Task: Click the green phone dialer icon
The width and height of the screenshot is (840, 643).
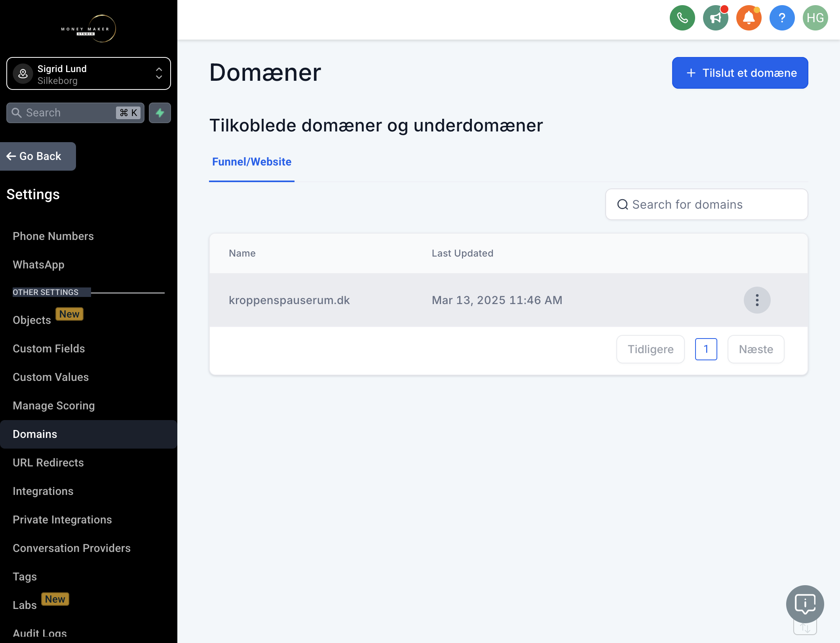Action: pyautogui.click(x=682, y=18)
